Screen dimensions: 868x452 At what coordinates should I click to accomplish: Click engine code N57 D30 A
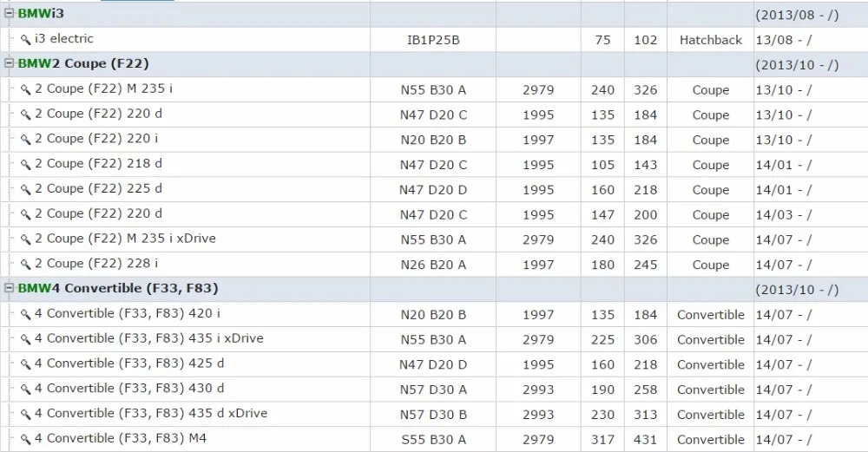(x=433, y=390)
